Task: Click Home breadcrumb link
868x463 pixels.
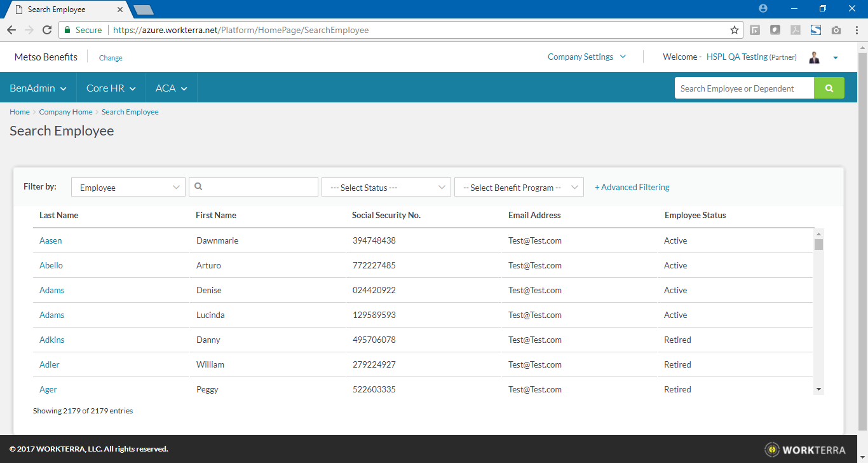Action: pyautogui.click(x=20, y=112)
